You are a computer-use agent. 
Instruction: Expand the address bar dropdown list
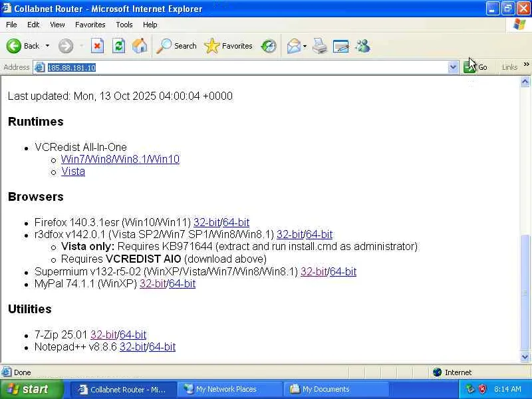pyautogui.click(x=453, y=67)
